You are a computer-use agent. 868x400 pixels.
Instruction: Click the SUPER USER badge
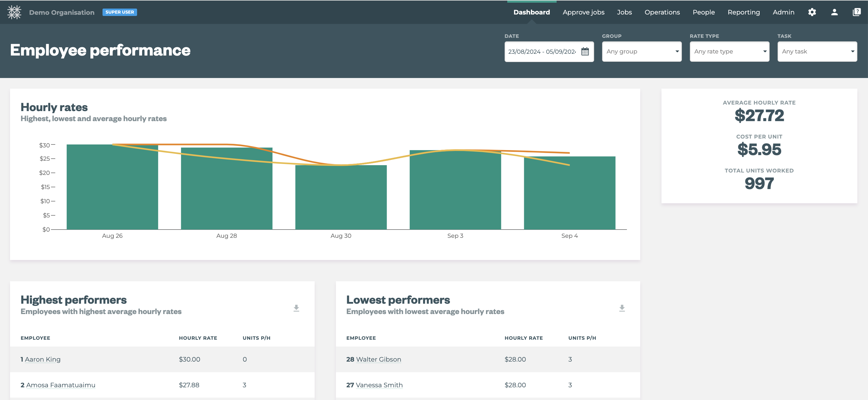120,12
